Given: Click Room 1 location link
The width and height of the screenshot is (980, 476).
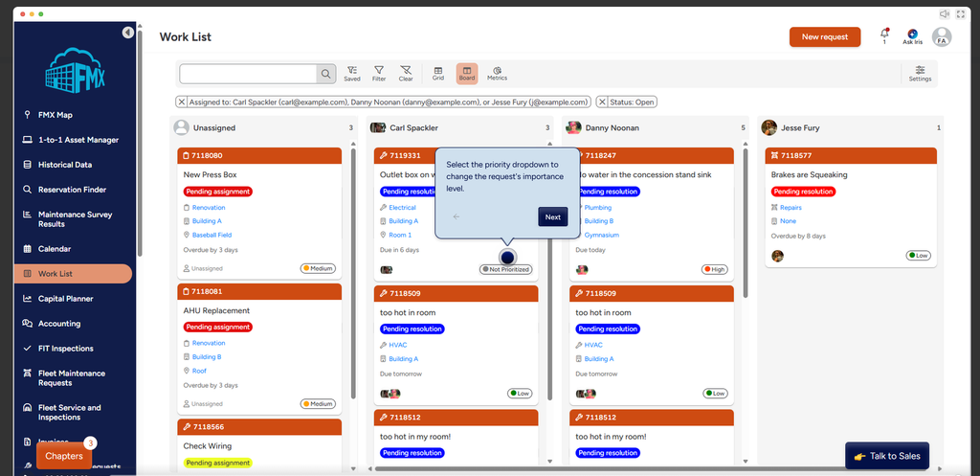Looking at the screenshot, I should pyautogui.click(x=400, y=236).
